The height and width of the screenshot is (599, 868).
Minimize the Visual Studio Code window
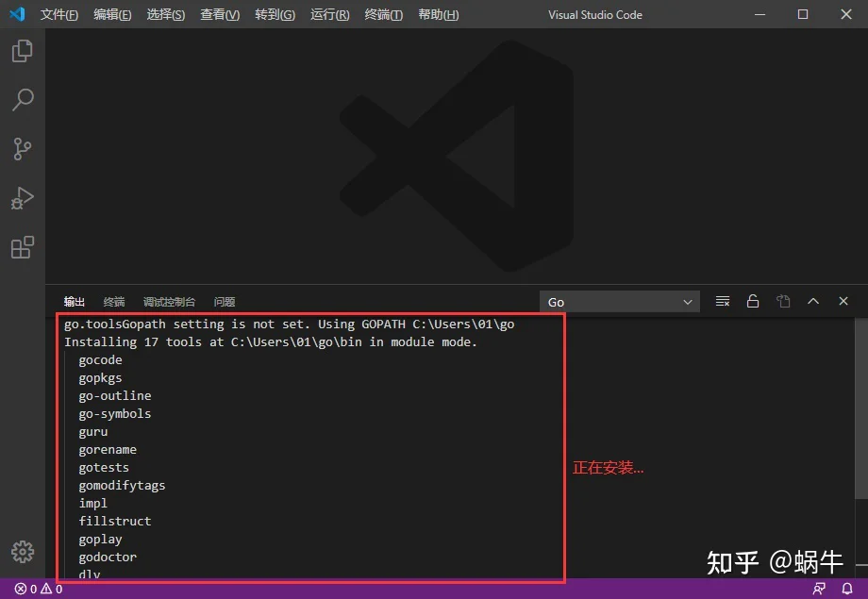760,14
